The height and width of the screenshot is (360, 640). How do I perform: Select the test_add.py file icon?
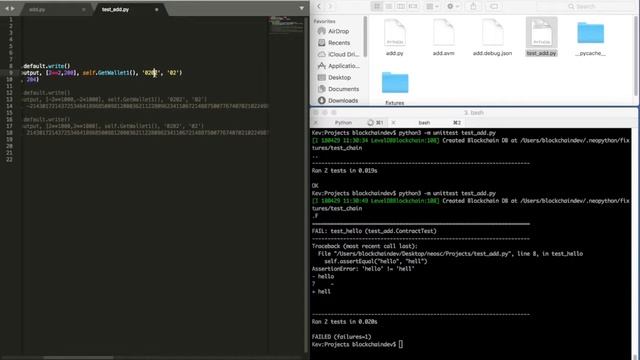pos(542,33)
